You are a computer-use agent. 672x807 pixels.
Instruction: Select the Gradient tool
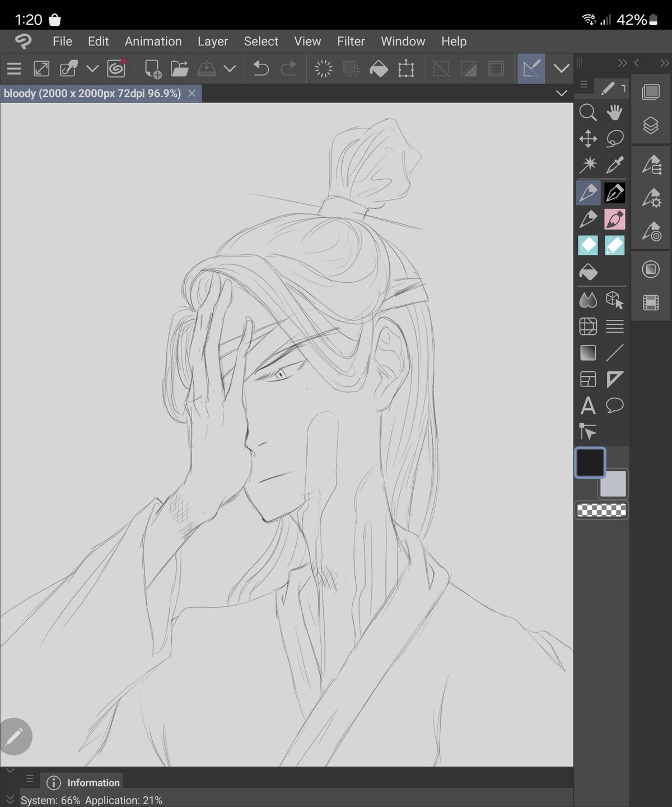point(588,353)
